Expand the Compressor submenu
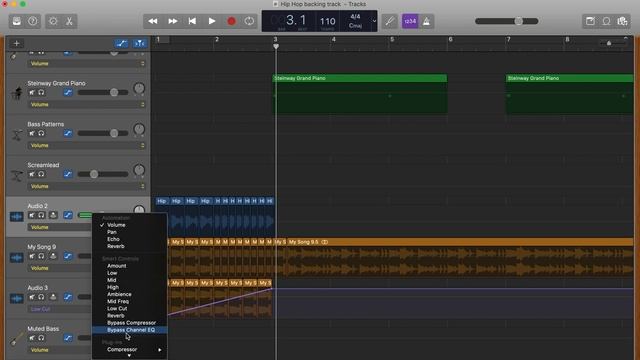The width and height of the screenshot is (640, 360). [x=130, y=349]
